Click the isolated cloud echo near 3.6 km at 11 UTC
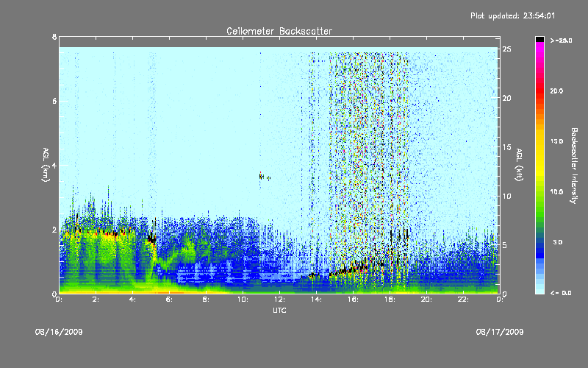This screenshot has height=368, width=588. (265, 177)
